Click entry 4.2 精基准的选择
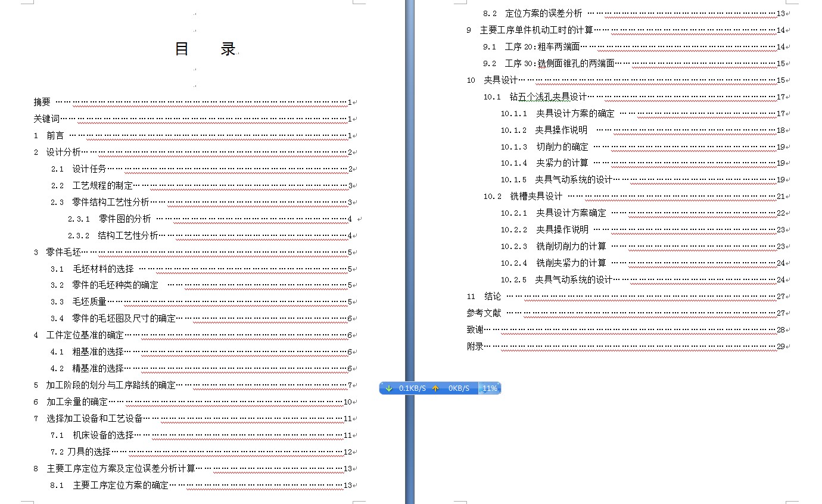The height and width of the screenshot is (504, 822). point(202,369)
